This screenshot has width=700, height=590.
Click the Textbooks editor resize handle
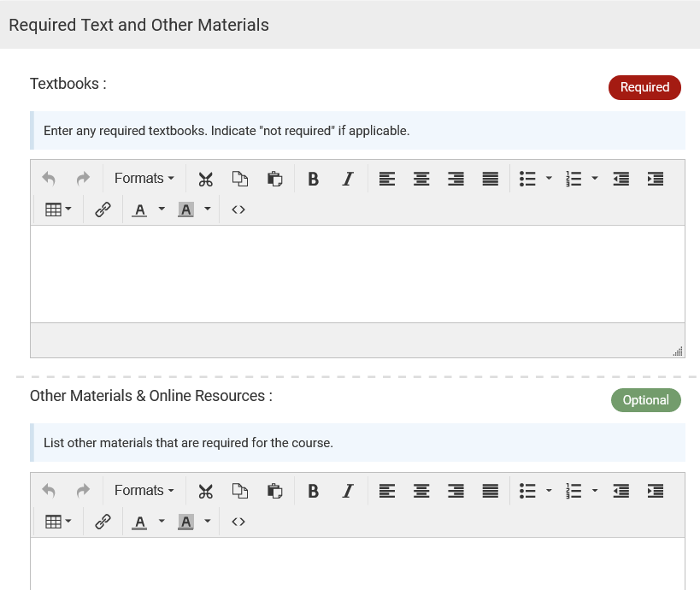coord(678,351)
